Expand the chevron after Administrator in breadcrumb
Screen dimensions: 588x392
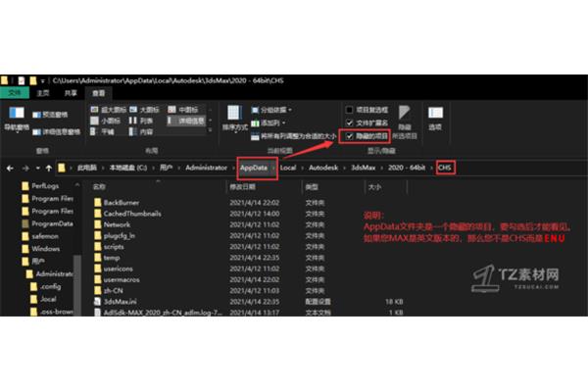point(233,168)
